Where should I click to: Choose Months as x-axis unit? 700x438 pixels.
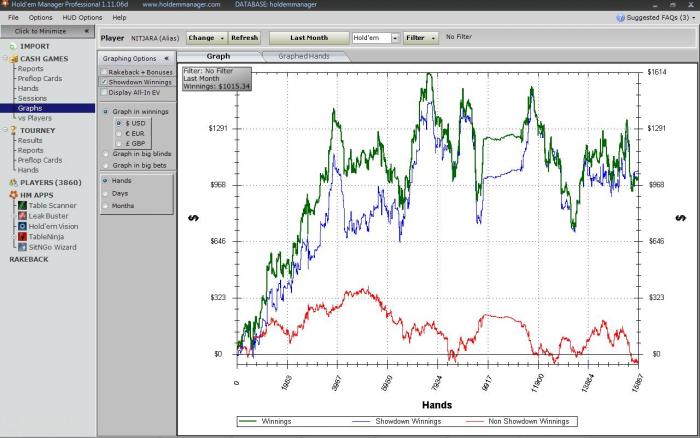coord(106,206)
